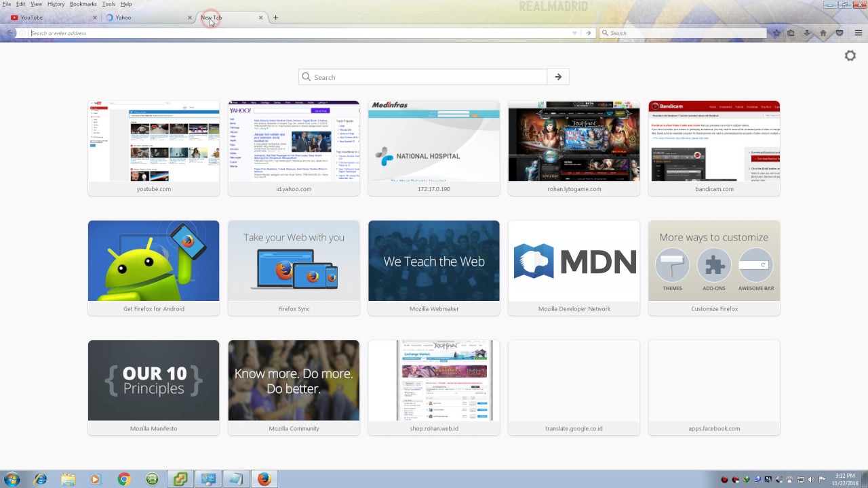Click the Back navigation arrow
This screenshot has width=868, height=488.
pyautogui.click(x=9, y=33)
